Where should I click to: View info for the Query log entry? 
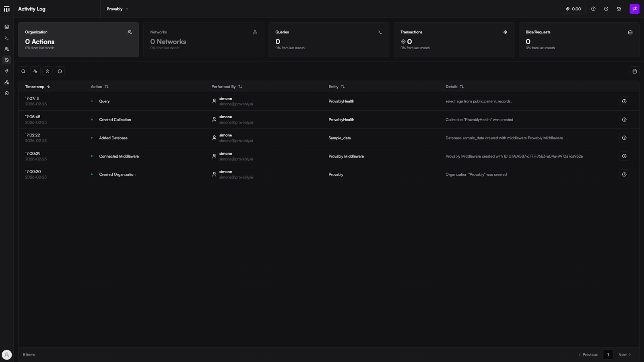point(624,101)
